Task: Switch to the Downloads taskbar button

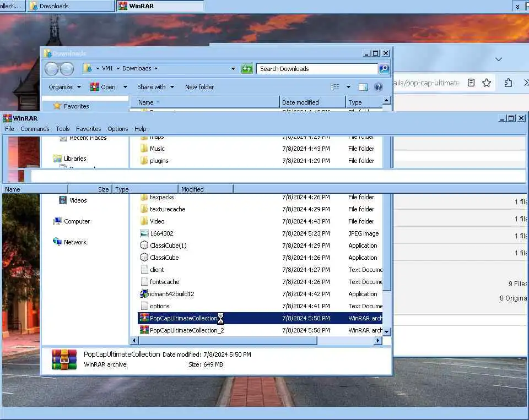Action: click(x=71, y=6)
